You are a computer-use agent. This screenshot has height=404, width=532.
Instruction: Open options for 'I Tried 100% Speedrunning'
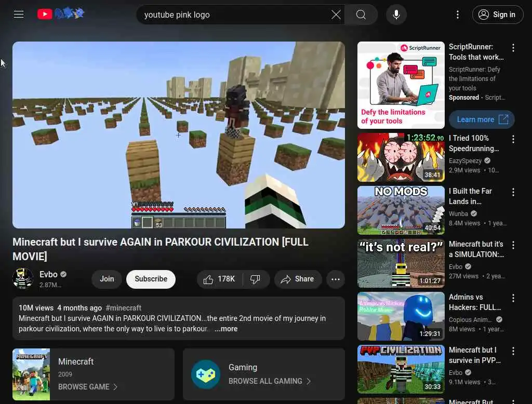pyautogui.click(x=513, y=139)
